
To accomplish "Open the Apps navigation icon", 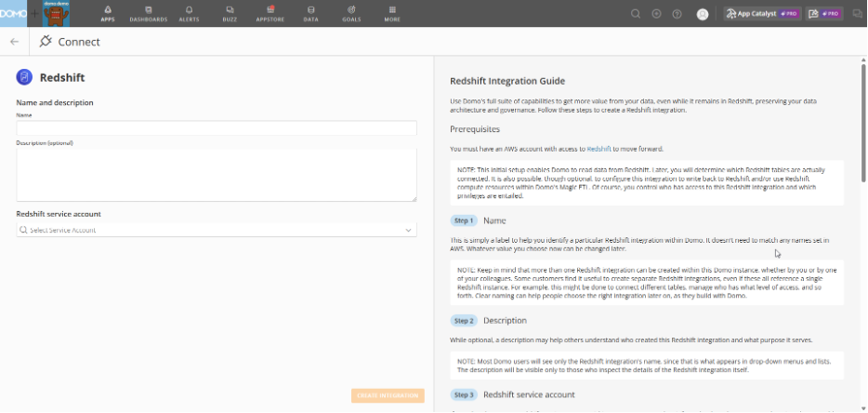I will pos(108,13).
